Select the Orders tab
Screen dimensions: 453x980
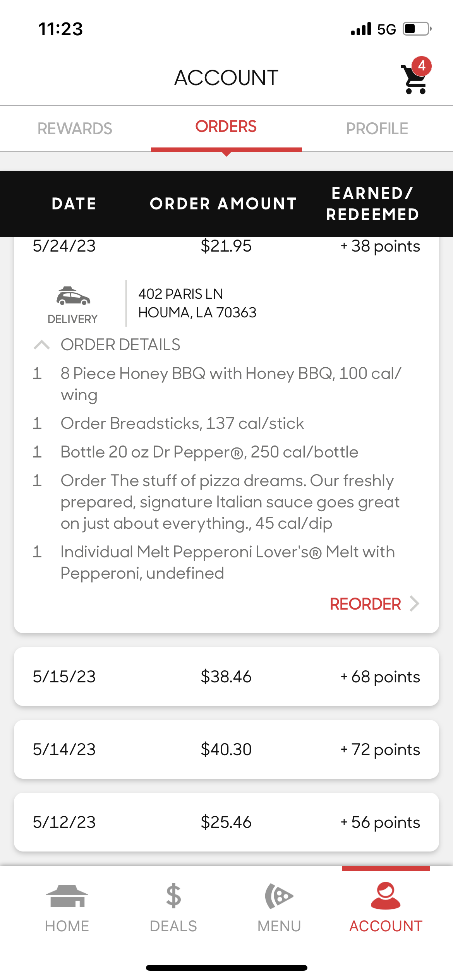click(226, 127)
